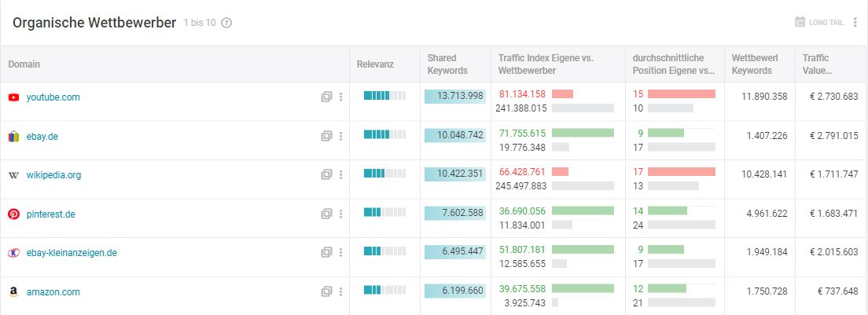Image resolution: width=868 pixels, height=315 pixels.
Task: Open the ebay-kleinanzeigen.de domain link
Action: tap(72, 253)
